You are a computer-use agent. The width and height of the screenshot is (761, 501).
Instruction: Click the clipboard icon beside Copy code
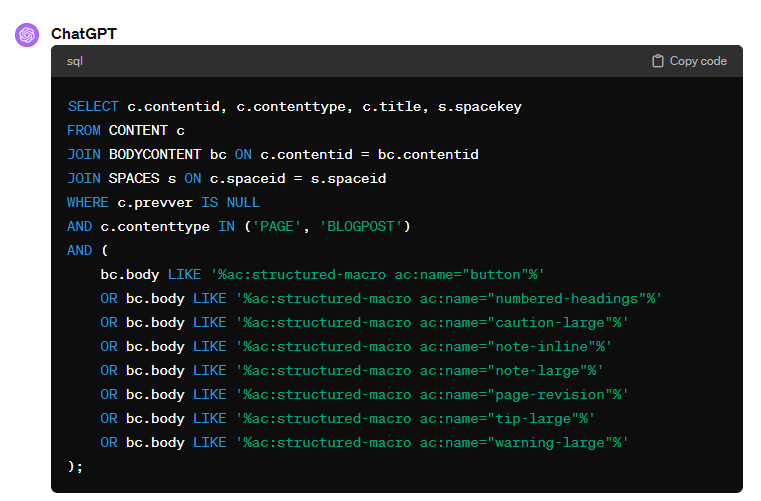tap(657, 61)
